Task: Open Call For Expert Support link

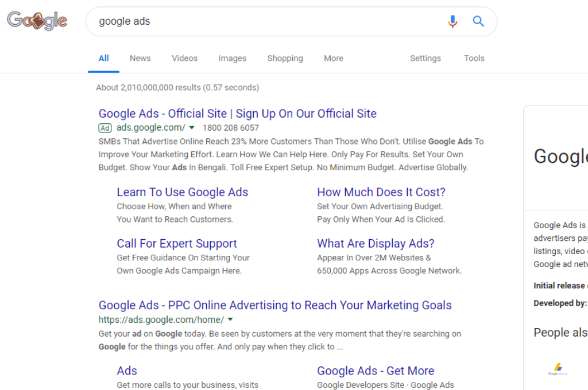Action: (x=177, y=244)
